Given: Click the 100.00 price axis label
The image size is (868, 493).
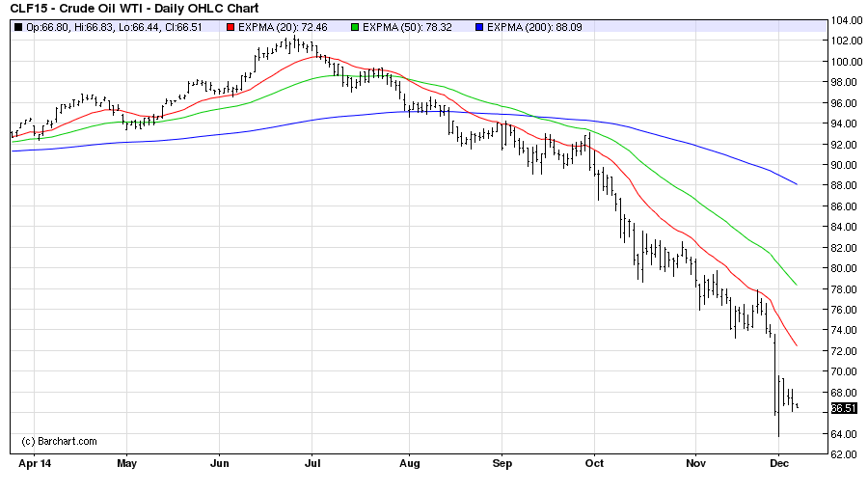Looking at the screenshot, I should 847,62.
